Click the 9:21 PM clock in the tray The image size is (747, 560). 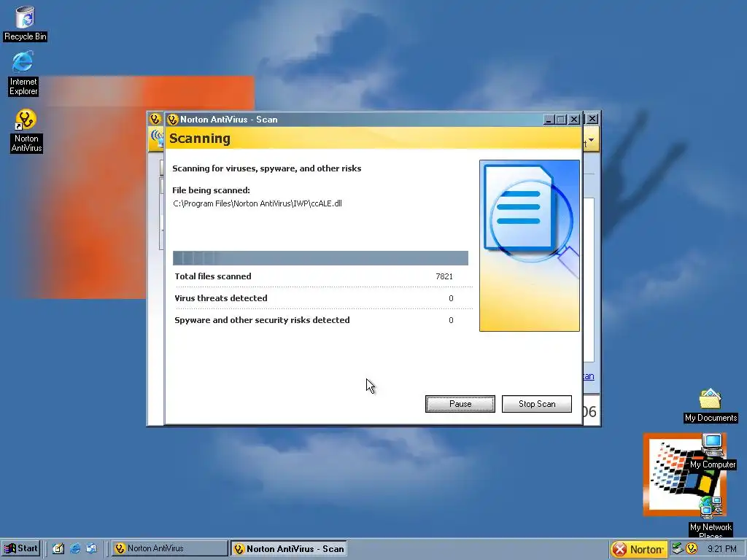click(721, 548)
